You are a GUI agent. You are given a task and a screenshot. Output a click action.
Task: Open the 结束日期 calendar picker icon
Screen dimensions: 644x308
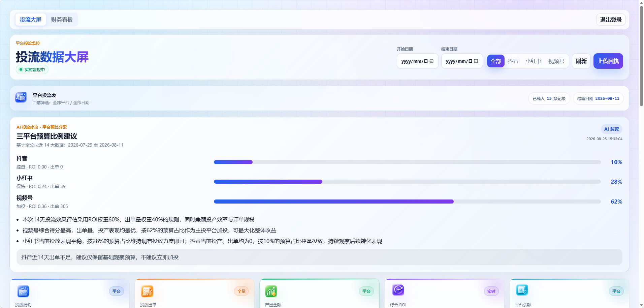click(476, 61)
